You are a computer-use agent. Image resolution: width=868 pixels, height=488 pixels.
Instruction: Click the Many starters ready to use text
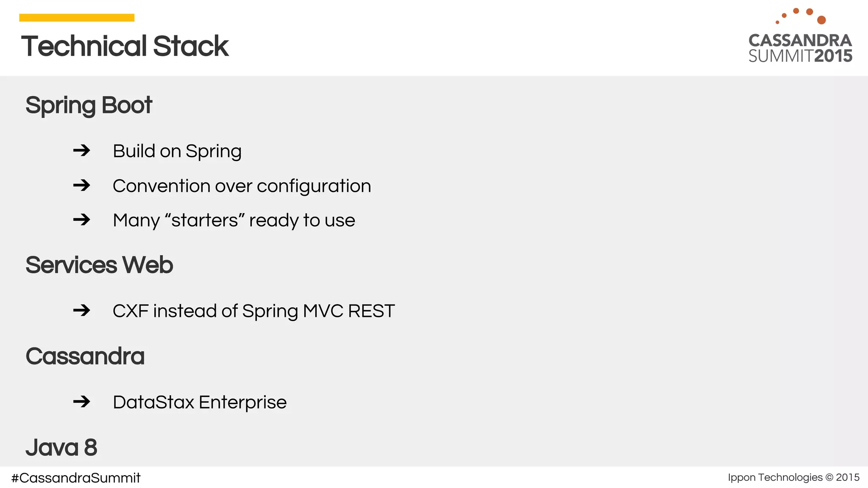(x=234, y=221)
